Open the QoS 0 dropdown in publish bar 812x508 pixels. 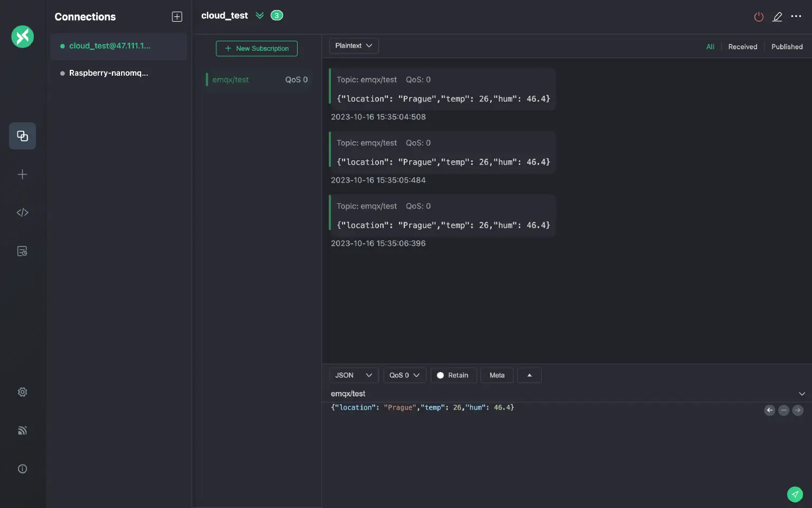pos(404,375)
